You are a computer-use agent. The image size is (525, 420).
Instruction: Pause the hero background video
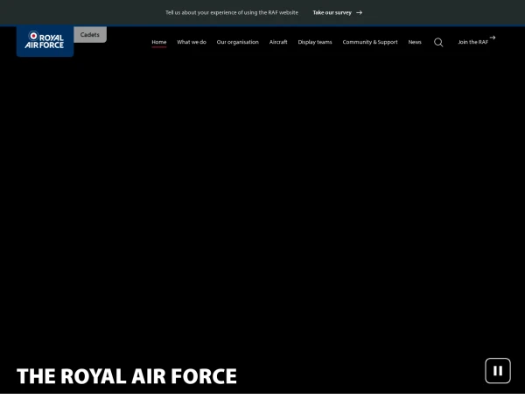(497, 370)
